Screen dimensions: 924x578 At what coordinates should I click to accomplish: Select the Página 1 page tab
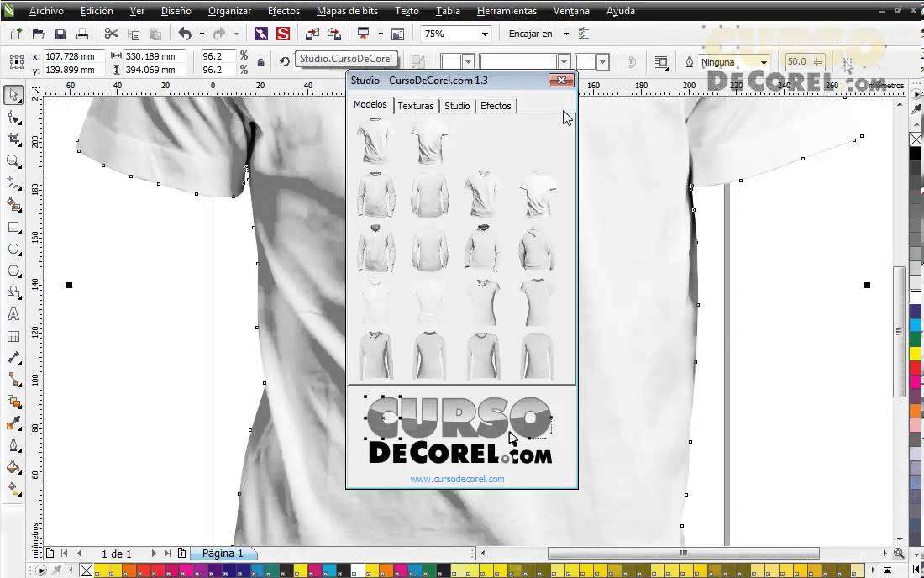click(223, 554)
